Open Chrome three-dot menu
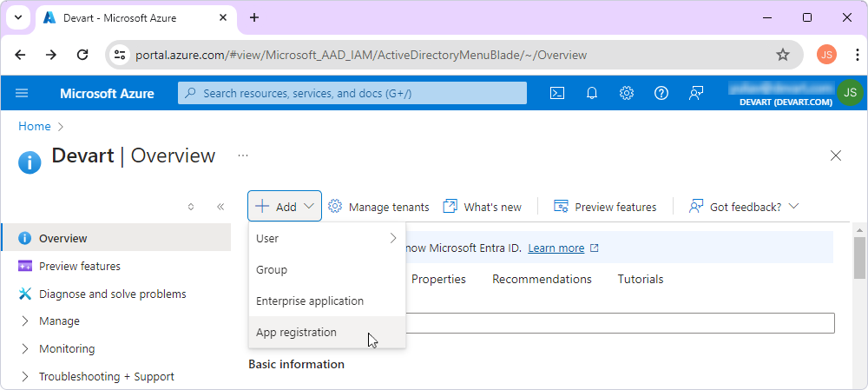868x390 pixels. pos(857,55)
